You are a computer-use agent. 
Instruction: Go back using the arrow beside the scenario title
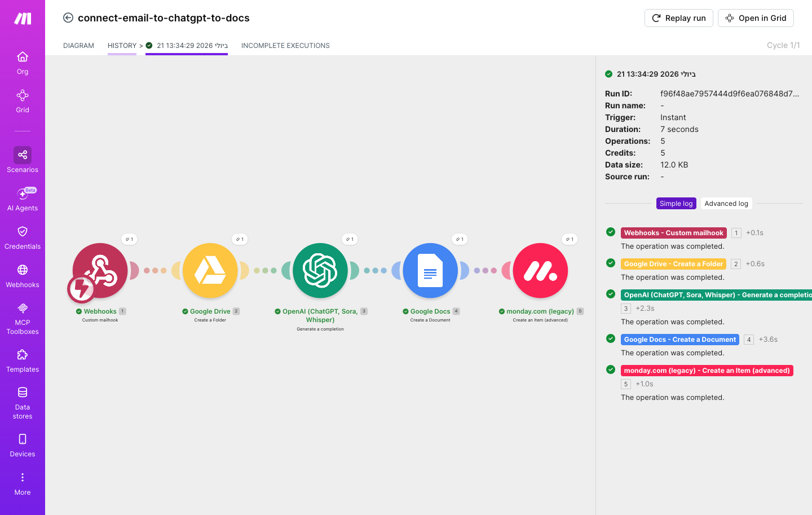68,18
